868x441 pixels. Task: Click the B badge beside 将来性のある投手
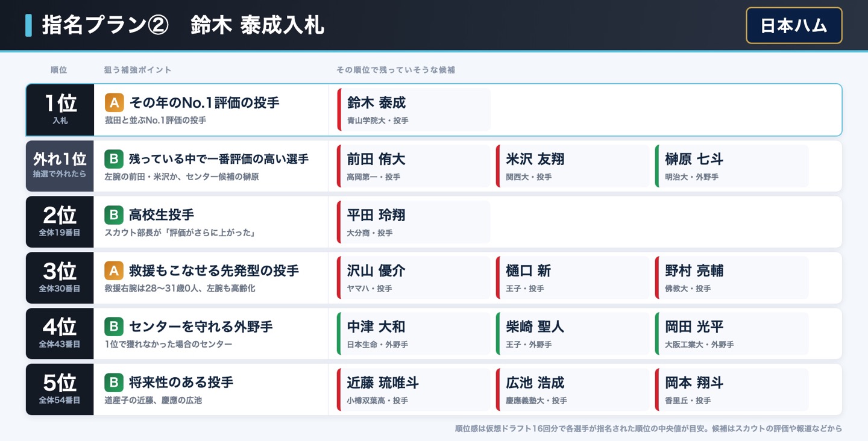click(114, 382)
